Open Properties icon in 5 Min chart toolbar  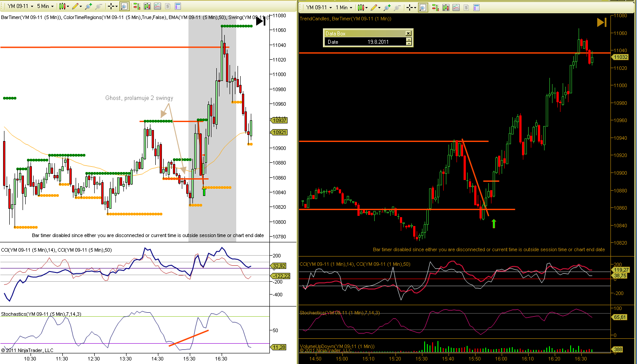click(177, 7)
